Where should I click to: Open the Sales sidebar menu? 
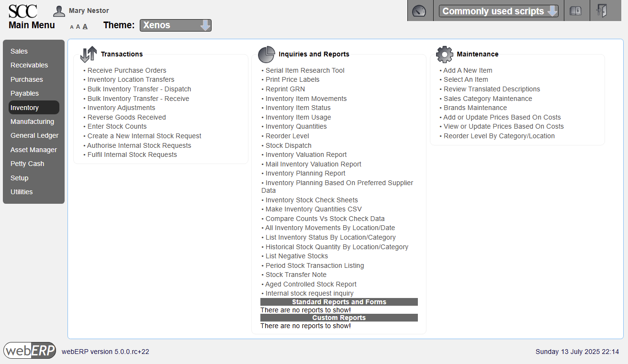[x=19, y=51]
